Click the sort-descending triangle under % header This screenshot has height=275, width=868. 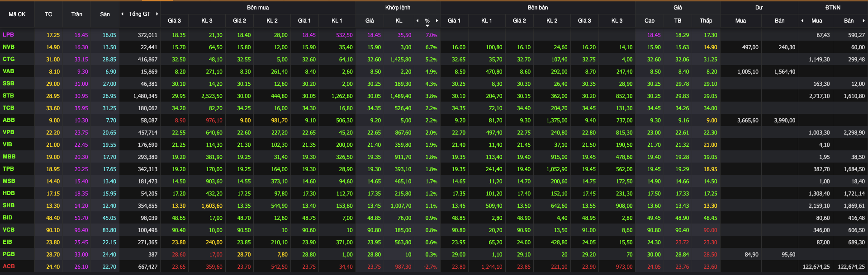[x=427, y=26]
